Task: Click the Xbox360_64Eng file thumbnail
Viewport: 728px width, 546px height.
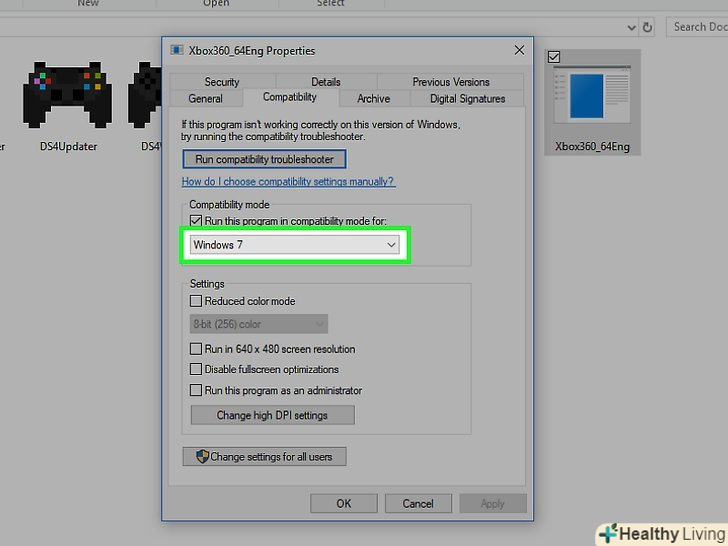Action: pos(592,94)
